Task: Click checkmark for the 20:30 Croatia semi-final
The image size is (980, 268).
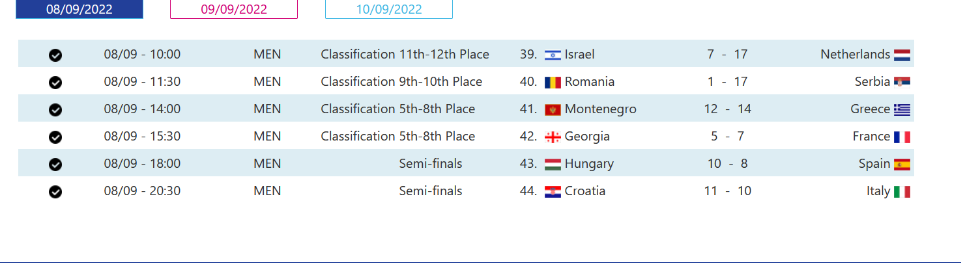Action: 55,192
